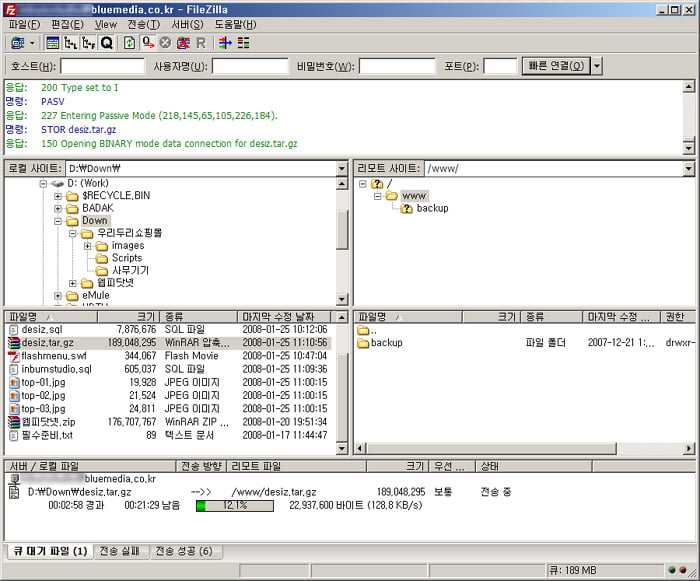700x581 pixels.
Task: Open the Site Manager icon
Action: click(x=17, y=43)
